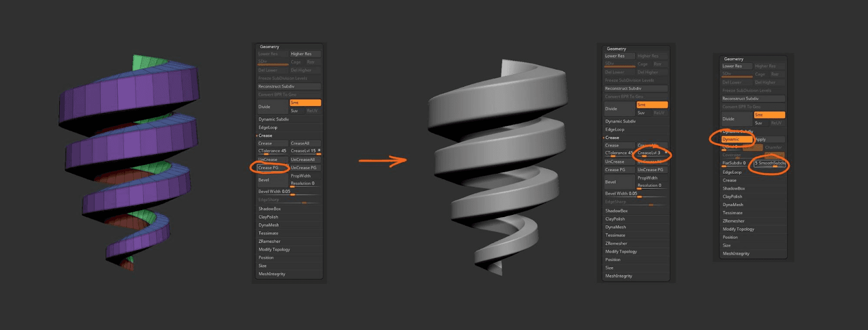Open Modify Topology in the rightmost panel
This screenshot has height=330, width=868.
coord(738,229)
